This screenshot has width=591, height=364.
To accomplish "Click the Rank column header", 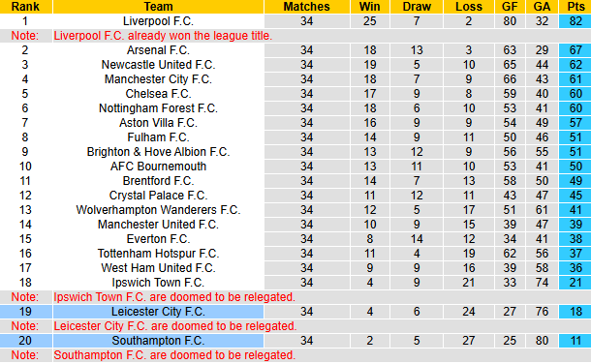I will (25, 7).
